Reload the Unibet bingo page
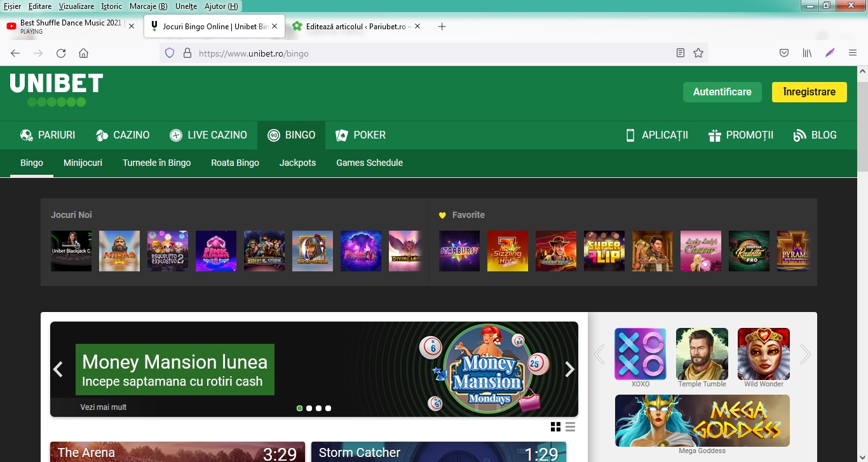 pyautogui.click(x=61, y=53)
